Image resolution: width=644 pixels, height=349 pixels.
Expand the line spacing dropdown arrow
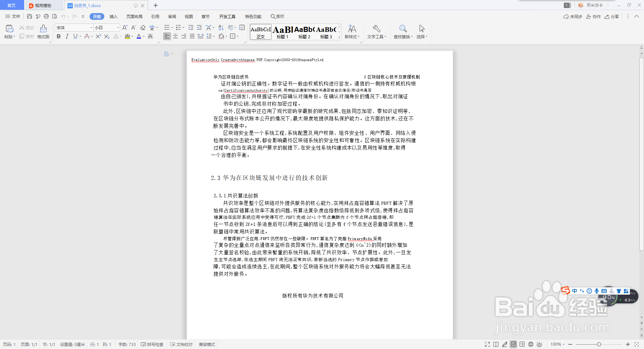pos(214,37)
